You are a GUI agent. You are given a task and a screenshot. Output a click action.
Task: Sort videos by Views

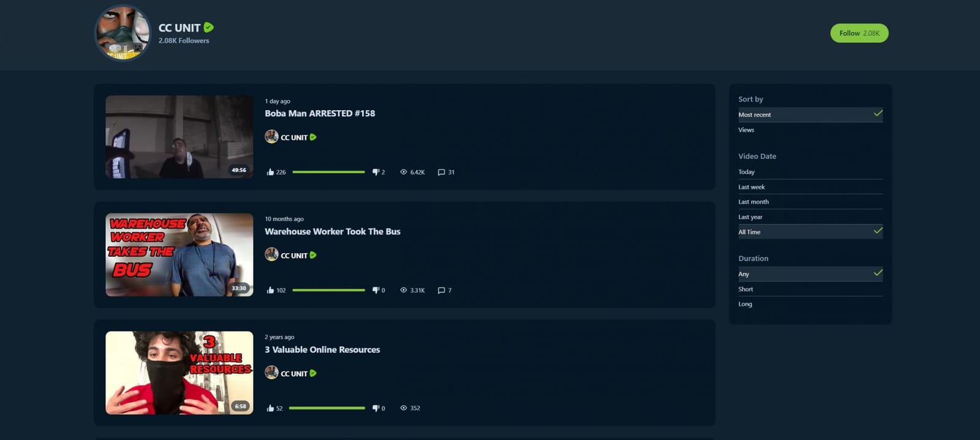pyautogui.click(x=746, y=130)
